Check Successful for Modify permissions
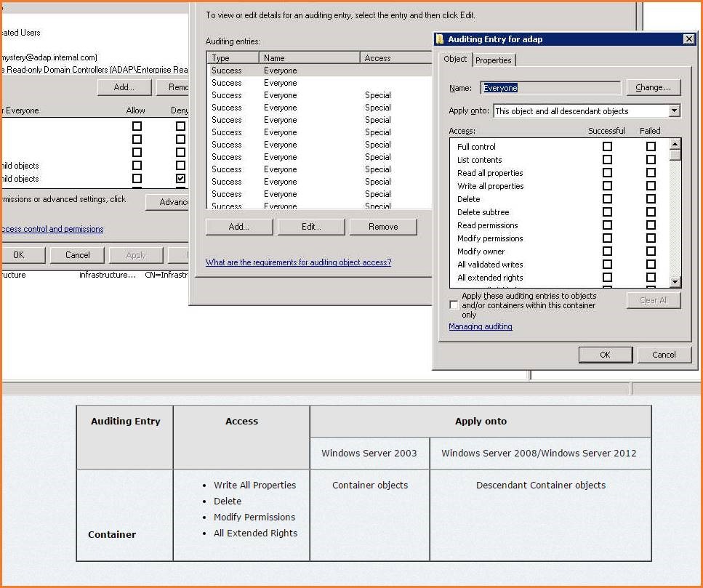The height and width of the screenshot is (588, 703). point(607,238)
